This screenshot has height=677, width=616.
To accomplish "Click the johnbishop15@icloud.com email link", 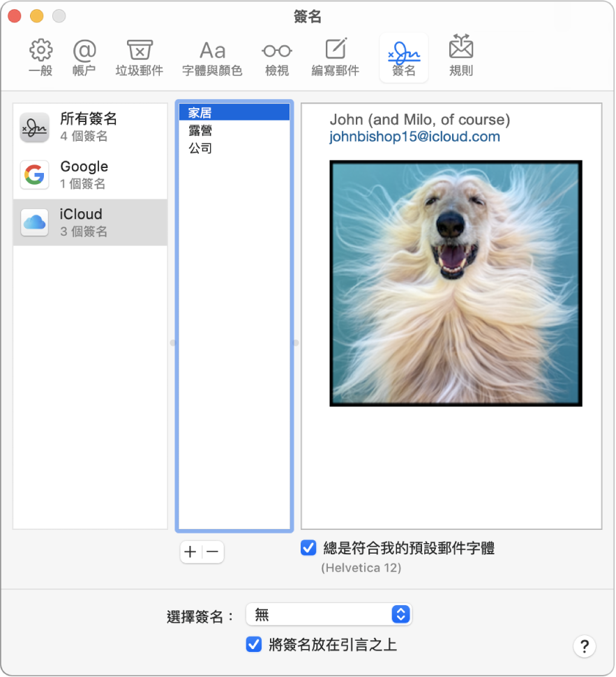I will coord(414,137).
